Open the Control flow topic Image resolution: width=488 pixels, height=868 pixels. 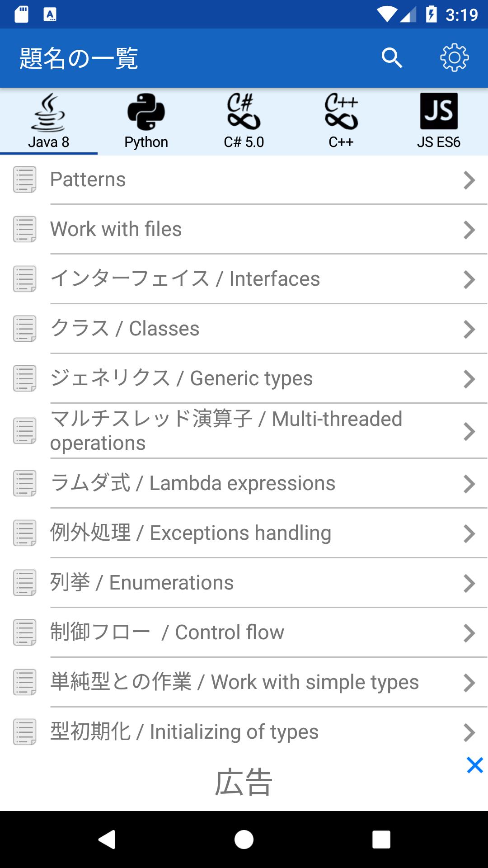pos(167,632)
